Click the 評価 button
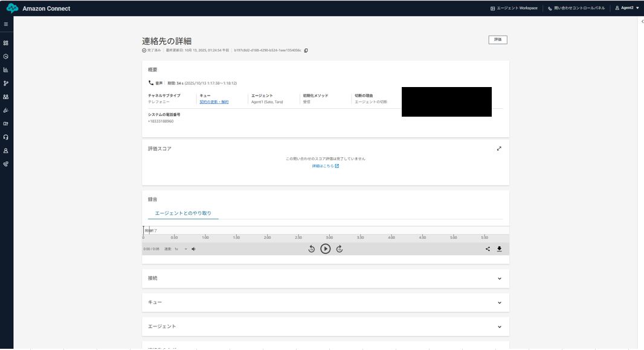 (x=498, y=40)
